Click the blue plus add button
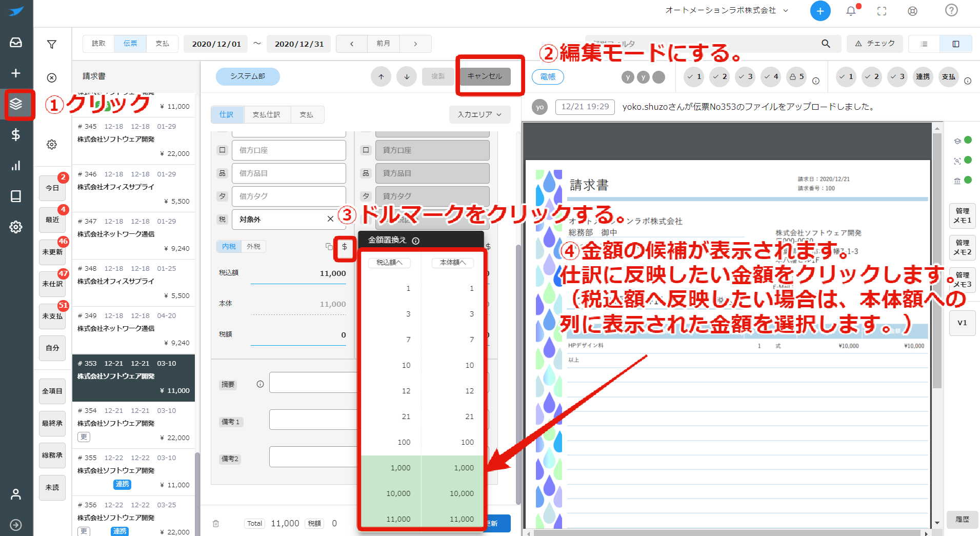This screenshot has width=980, height=536. (x=820, y=11)
